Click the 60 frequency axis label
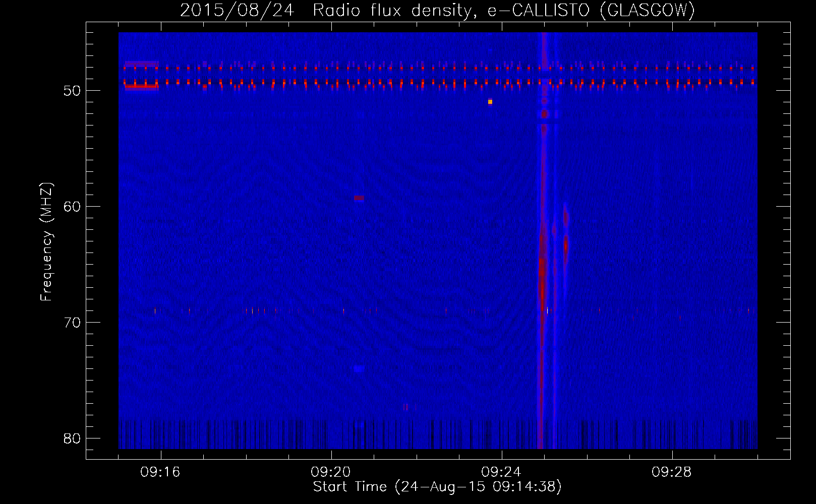 (x=73, y=207)
